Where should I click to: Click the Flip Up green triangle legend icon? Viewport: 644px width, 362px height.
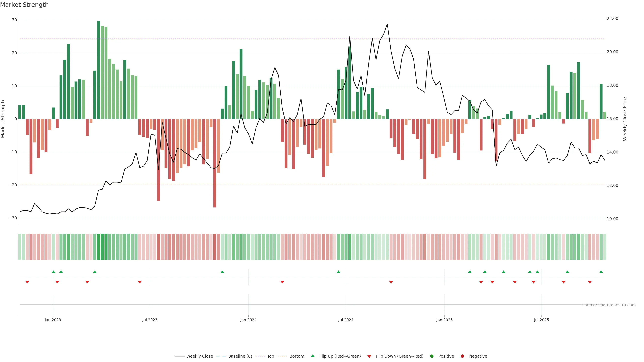312,356
